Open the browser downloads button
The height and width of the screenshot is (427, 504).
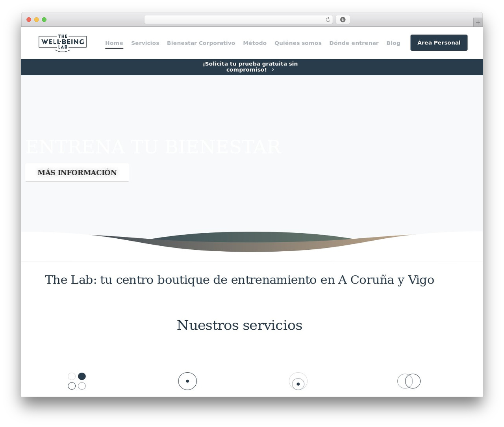[343, 20]
